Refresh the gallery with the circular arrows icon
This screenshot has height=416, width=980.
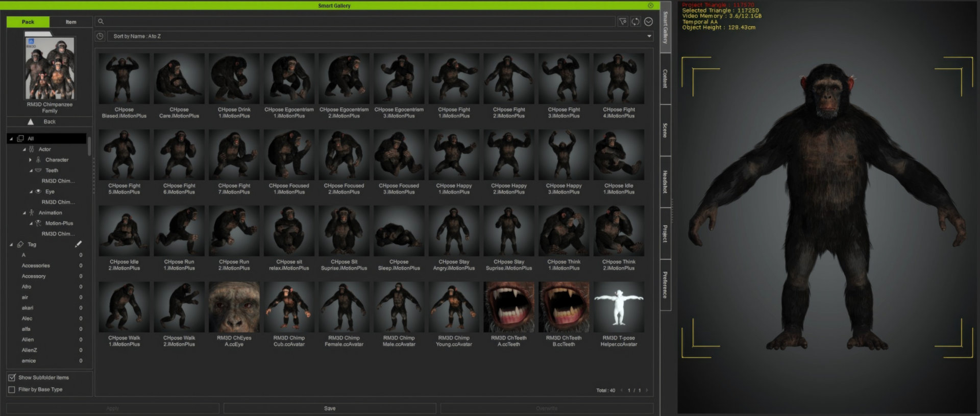[x=635, y=21]
